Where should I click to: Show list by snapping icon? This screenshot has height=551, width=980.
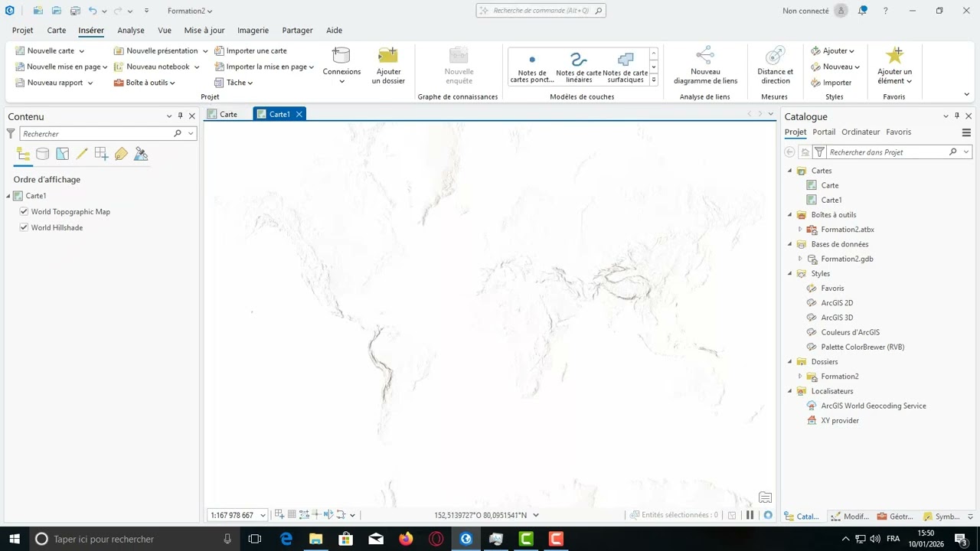tap(101, 154)
